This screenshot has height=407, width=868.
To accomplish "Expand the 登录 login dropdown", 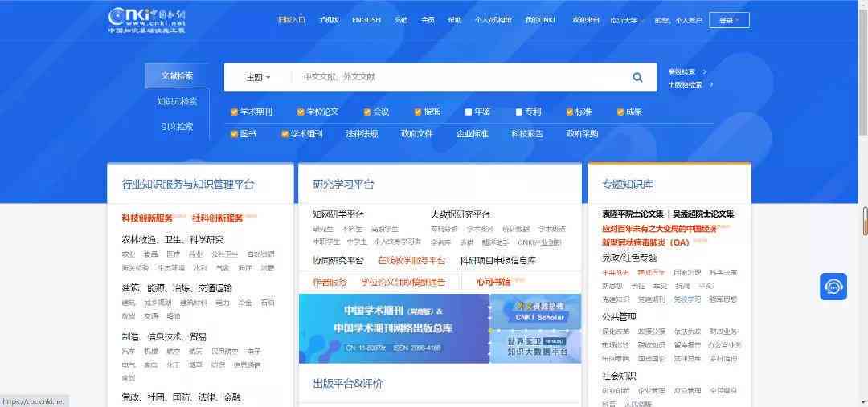I will point(729,20).
